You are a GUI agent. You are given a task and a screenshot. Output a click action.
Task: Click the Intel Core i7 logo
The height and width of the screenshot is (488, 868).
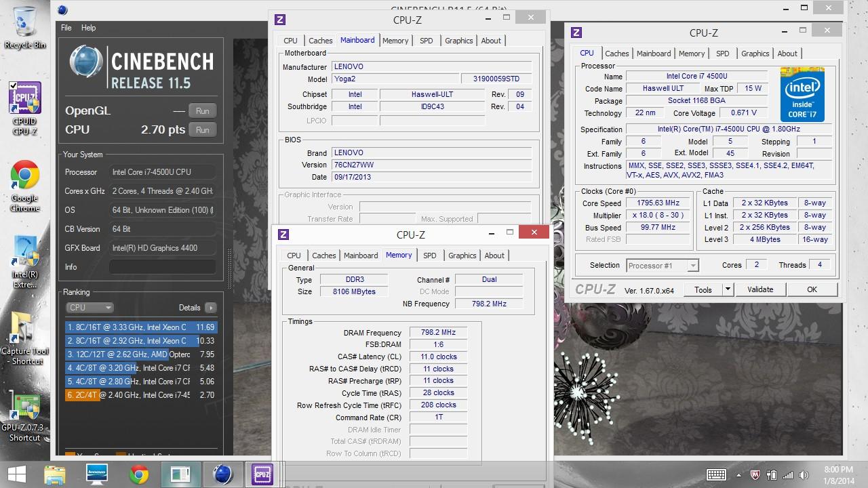point(802,94)
